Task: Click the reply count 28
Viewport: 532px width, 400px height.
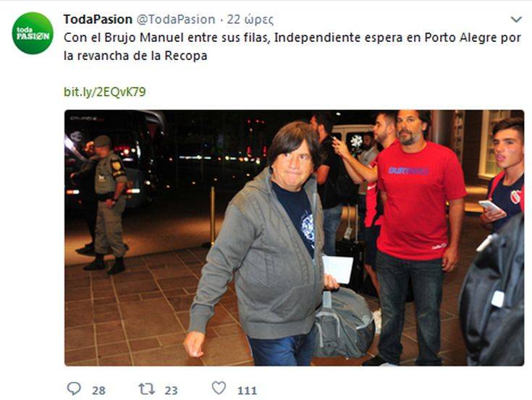Action: coord(98,391)
